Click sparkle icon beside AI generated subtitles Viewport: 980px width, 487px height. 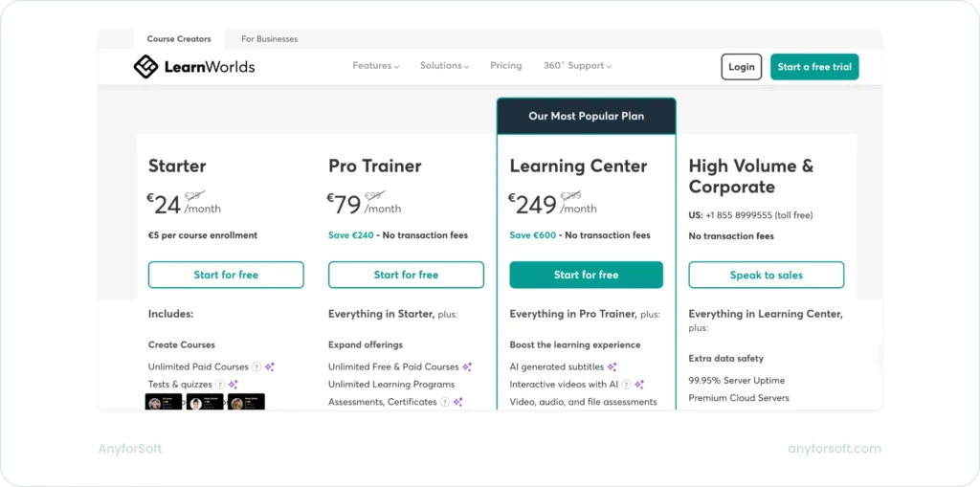point(612,367)
